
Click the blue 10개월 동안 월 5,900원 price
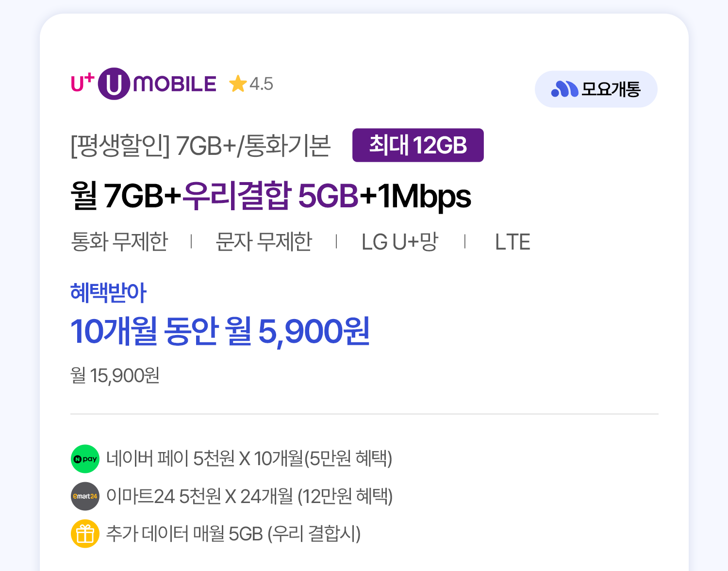tap(220, 331)
